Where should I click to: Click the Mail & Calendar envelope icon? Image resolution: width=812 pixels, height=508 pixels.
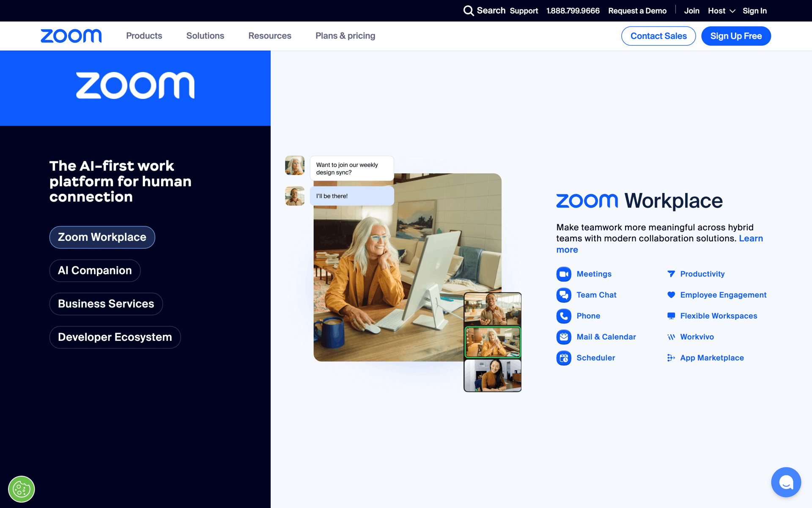tap(564, 337)
